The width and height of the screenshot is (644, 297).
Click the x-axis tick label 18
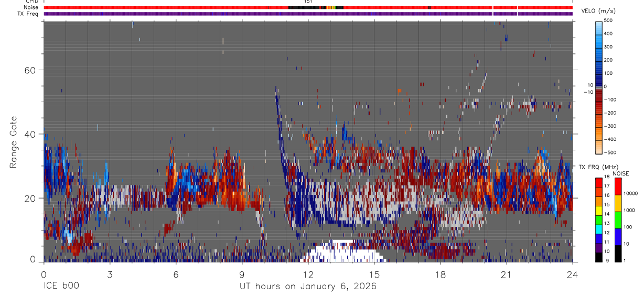(x=440, y=274)
